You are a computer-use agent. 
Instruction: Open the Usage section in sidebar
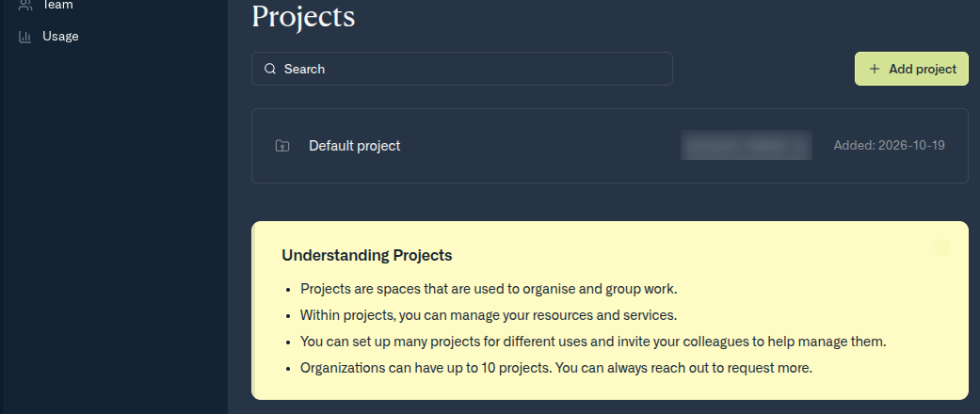(x=60, y=36)
